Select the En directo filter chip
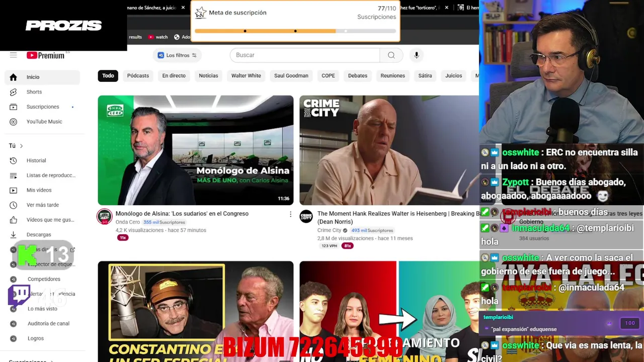The image size is (644, 362). (x=174, y=76)
